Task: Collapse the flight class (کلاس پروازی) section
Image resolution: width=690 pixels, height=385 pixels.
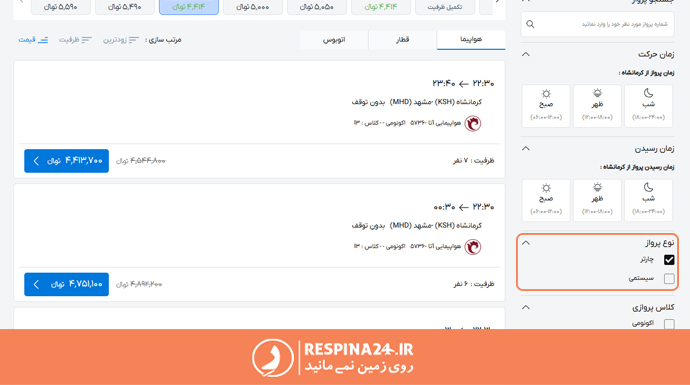Action: pos(526,307)
